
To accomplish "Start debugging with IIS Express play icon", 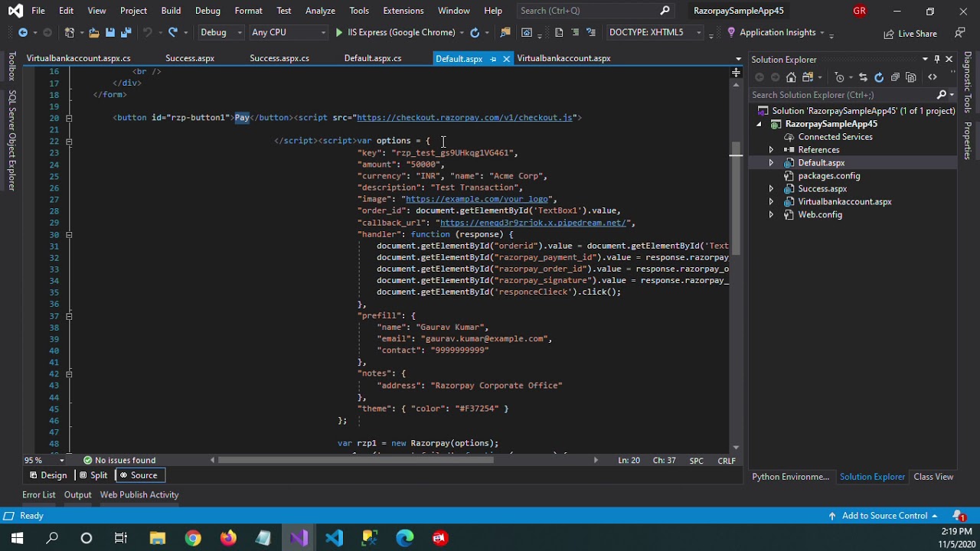I will [339, 32].
